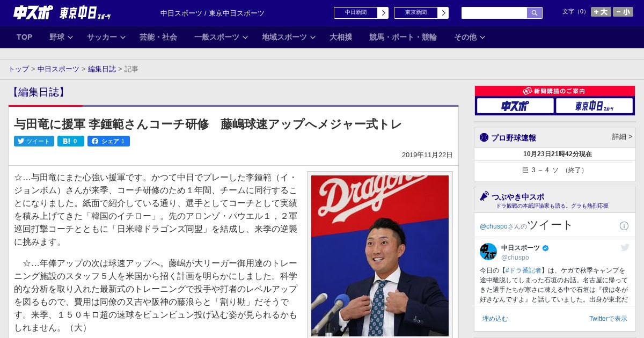
Task: Decrease text size with －小 button
Action: click(x=623, y=12)
